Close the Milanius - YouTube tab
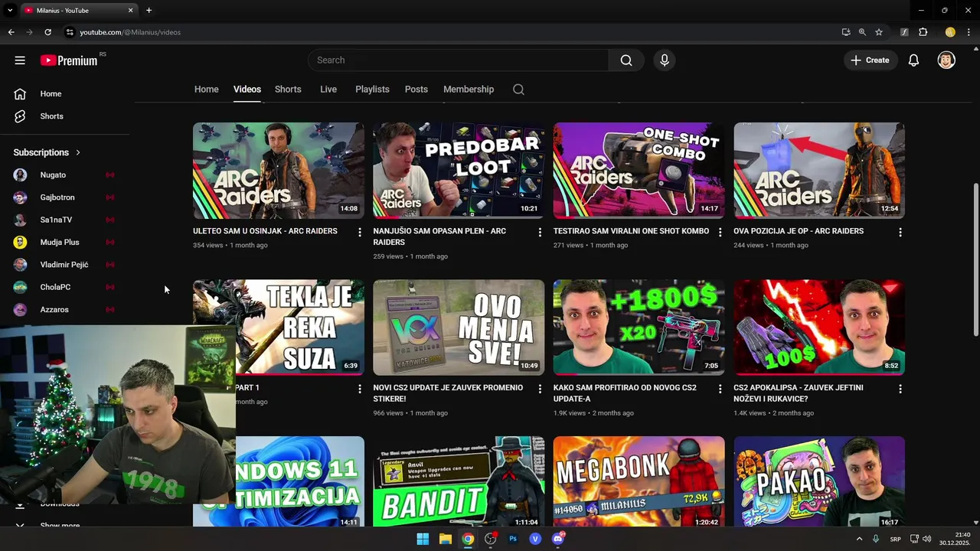Image resolution: width=980 pixels, height=551 pixels. pos(130,11)
